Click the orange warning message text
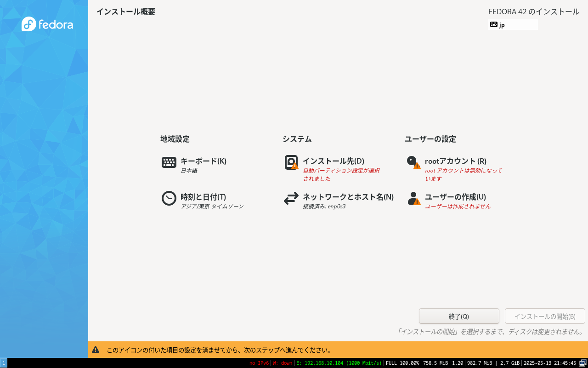This screenshot has height=368, width=588. click(220, 350)
